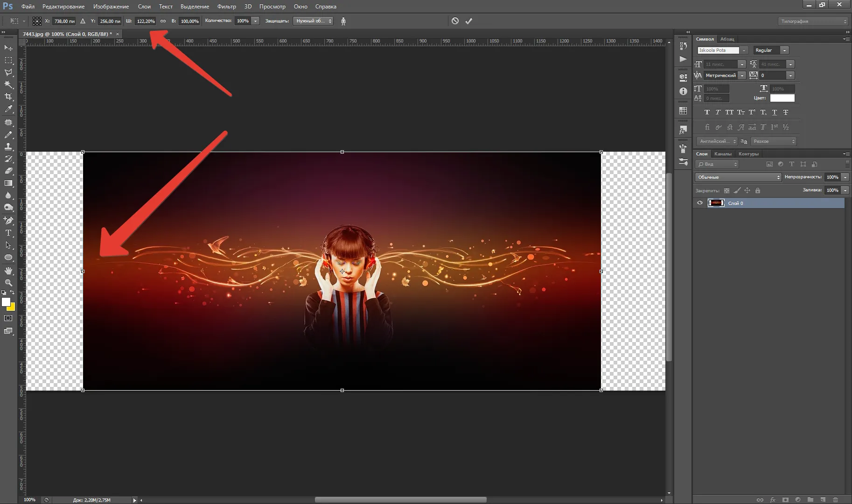Select the Crop tool

[x=8, y=97]
